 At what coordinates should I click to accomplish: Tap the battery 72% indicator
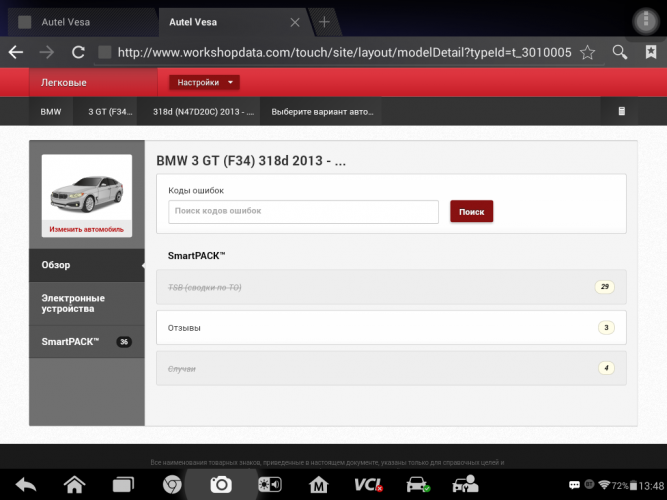(624, 486)
